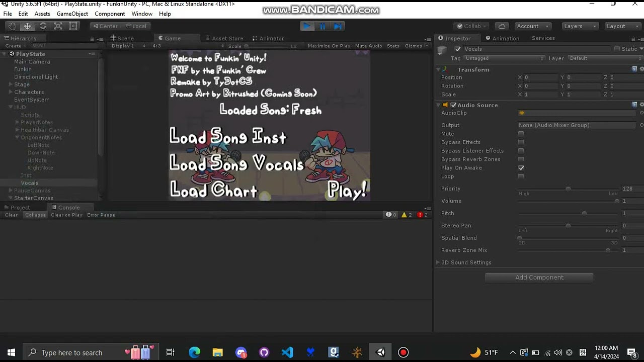Collapse the Transform component foldout
644x362 pixels.
click(438, 69)
